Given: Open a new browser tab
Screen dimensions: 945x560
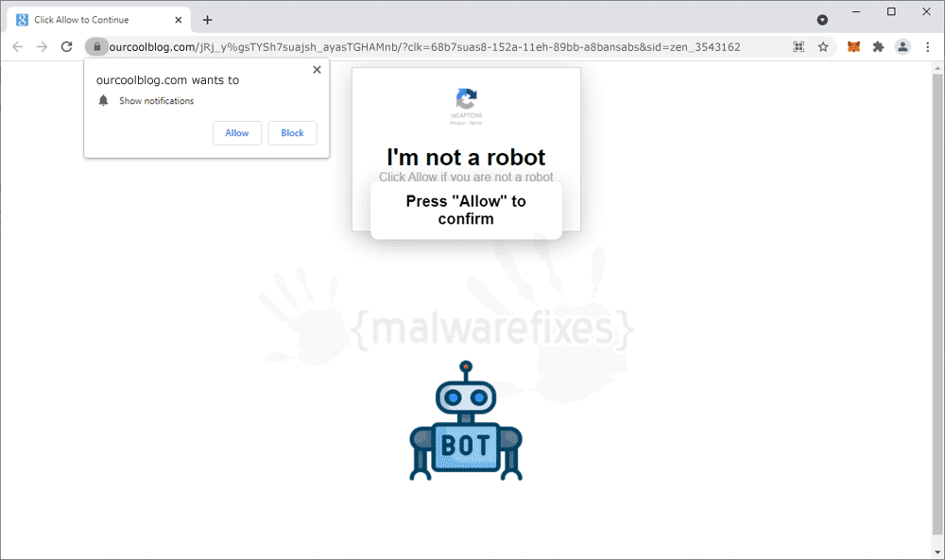Looking at the screenshot, I should [207, 20].
